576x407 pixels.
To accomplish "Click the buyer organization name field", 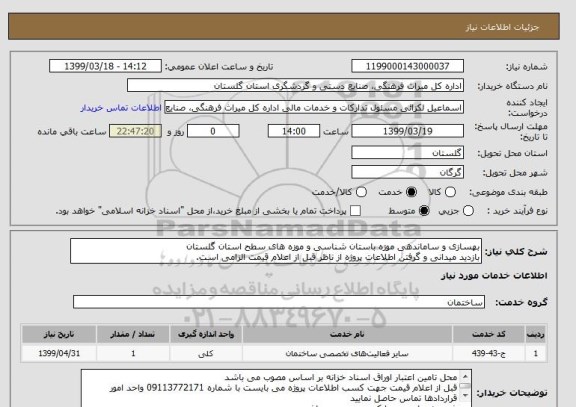I will click(x=295, y=86).
